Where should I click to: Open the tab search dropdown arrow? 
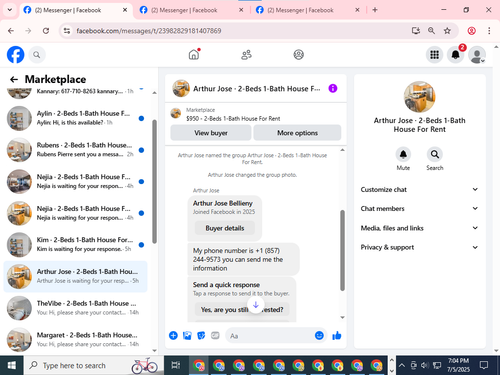pos(10,10)
